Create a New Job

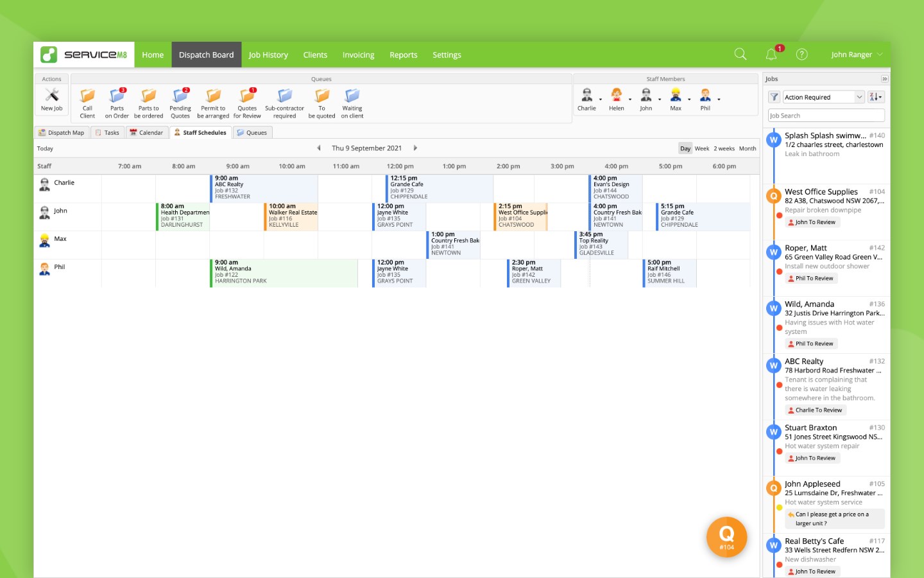(52, 100)
